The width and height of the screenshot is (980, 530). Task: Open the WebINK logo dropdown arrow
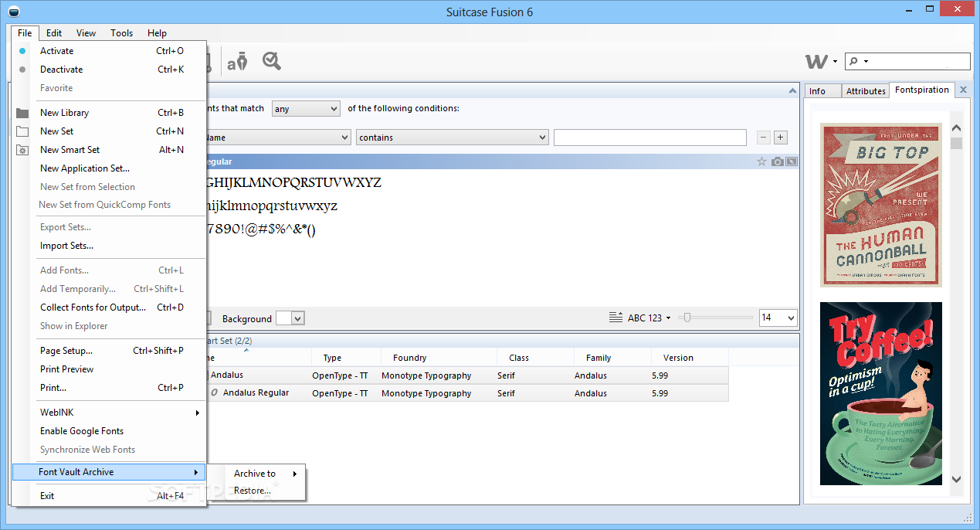835,62
